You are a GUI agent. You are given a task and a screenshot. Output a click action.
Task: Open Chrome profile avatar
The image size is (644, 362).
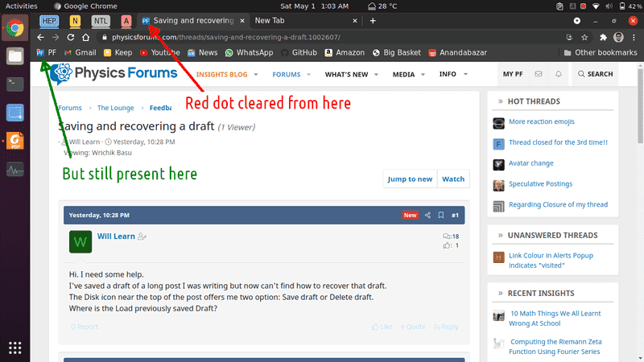click(618, 37)
